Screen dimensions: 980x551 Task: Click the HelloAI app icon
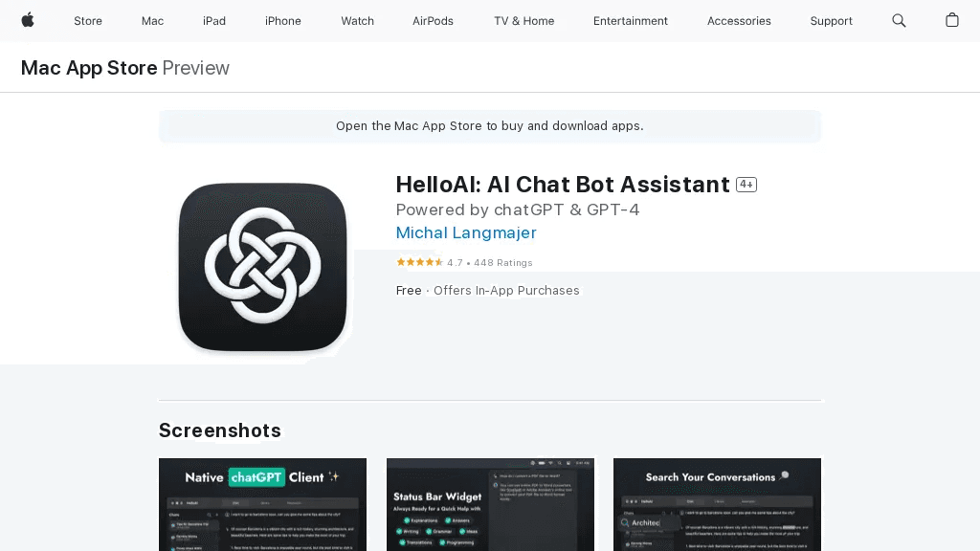click(x=262, y=267)
